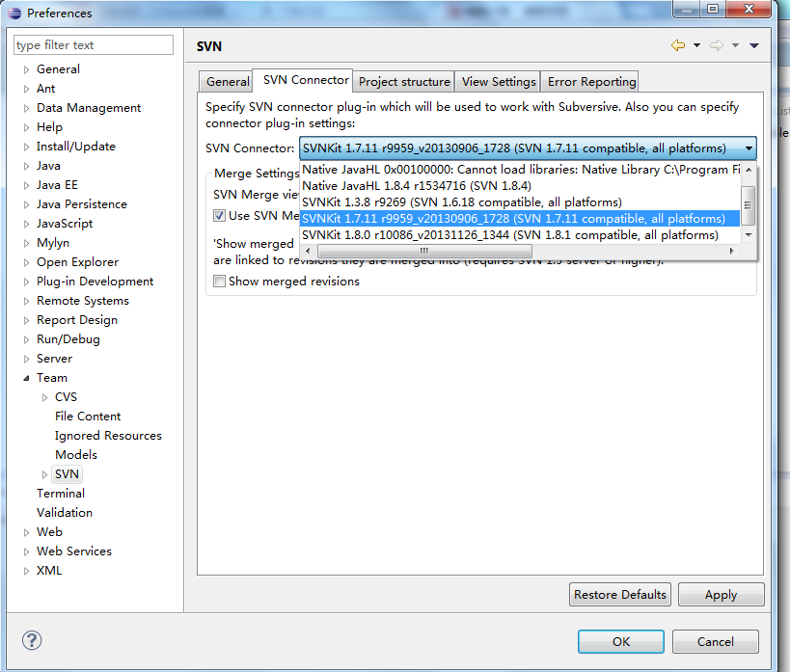
Task: Click the Apply button
Action: (721, 595)
